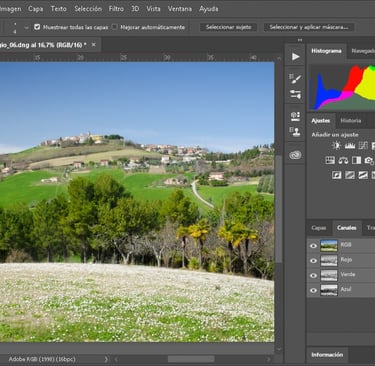The height and width of the screenshot is (366, 375).
Task: Open the Imagen menu
Action: tap(10, 9)
